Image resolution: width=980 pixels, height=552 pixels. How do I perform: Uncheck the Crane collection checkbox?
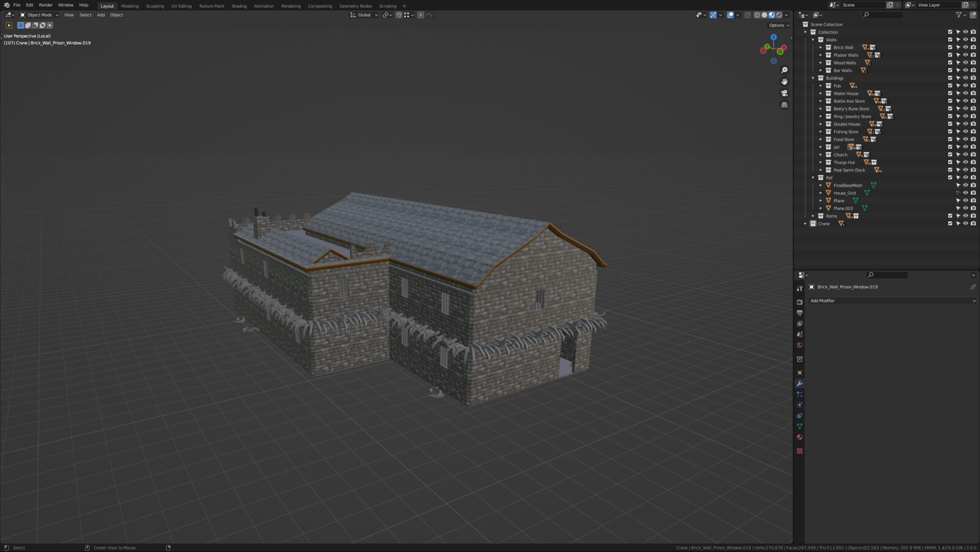(x=950, y=224)
